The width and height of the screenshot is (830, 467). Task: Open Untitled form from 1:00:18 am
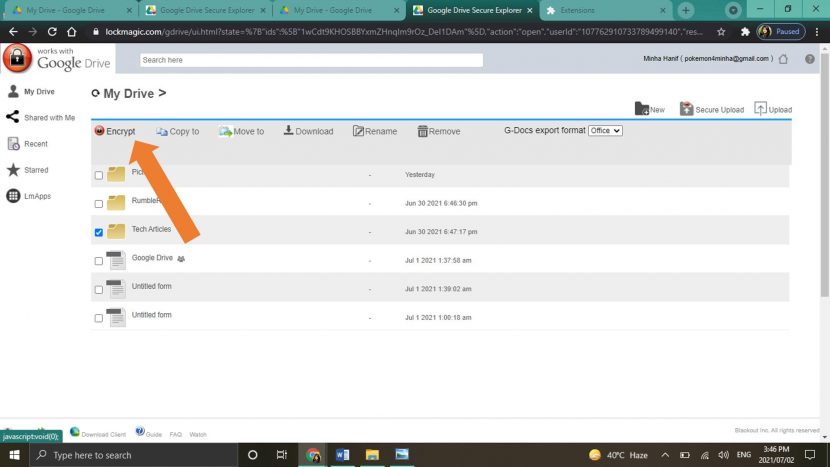[151, 315]
